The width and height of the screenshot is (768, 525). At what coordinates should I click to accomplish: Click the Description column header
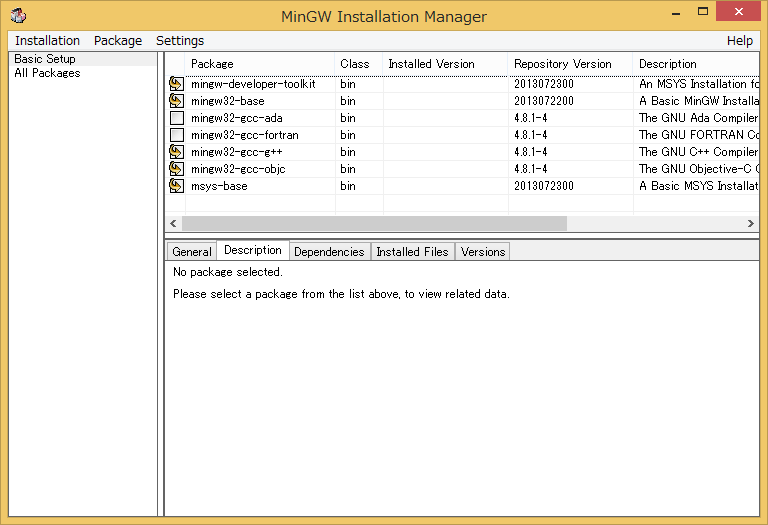pos(696,64)
